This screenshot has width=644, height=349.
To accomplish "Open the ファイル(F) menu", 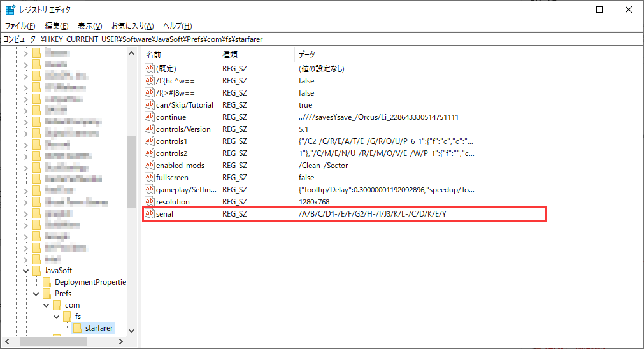I will click(20, 26).
